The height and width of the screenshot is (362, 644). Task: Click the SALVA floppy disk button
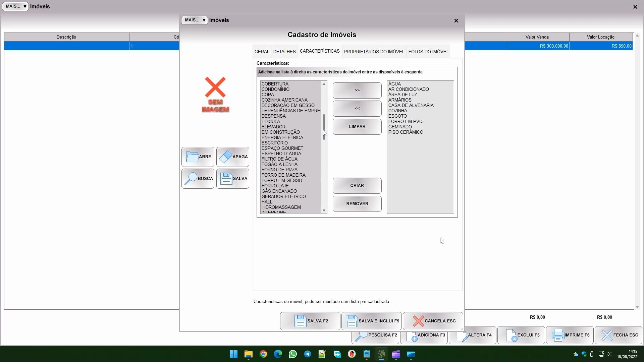232,179
